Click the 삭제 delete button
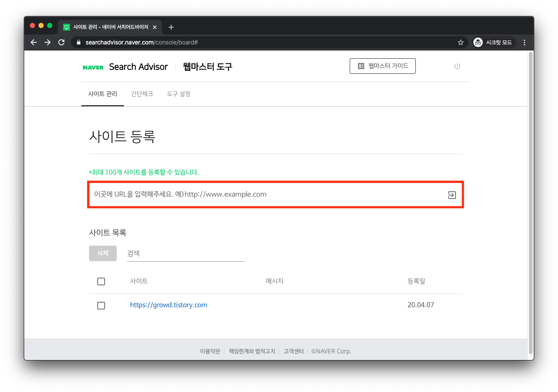The height and width of the screenshot is (392, 558). (102, 253)
